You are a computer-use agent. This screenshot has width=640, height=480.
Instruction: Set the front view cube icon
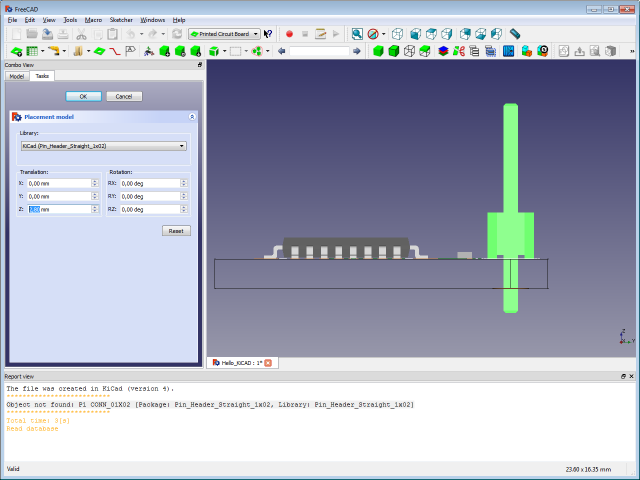[x=416, y=34]
